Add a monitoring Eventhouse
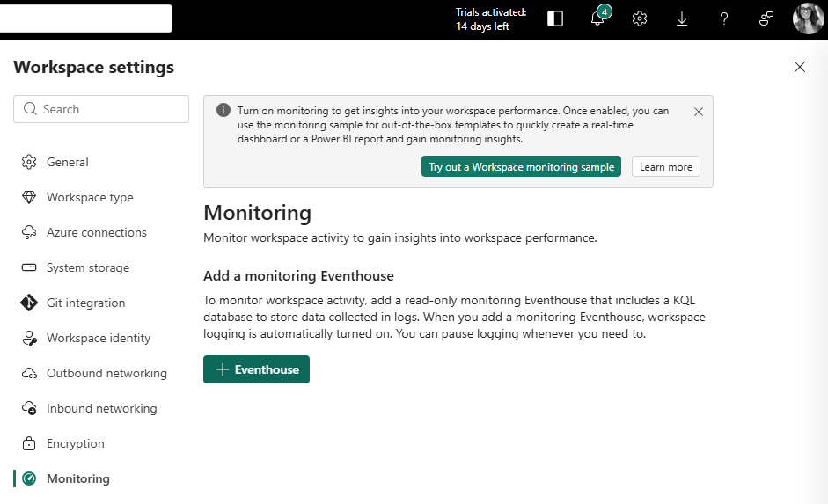Viewport: 828px width, 504px height. coord(256,369)
